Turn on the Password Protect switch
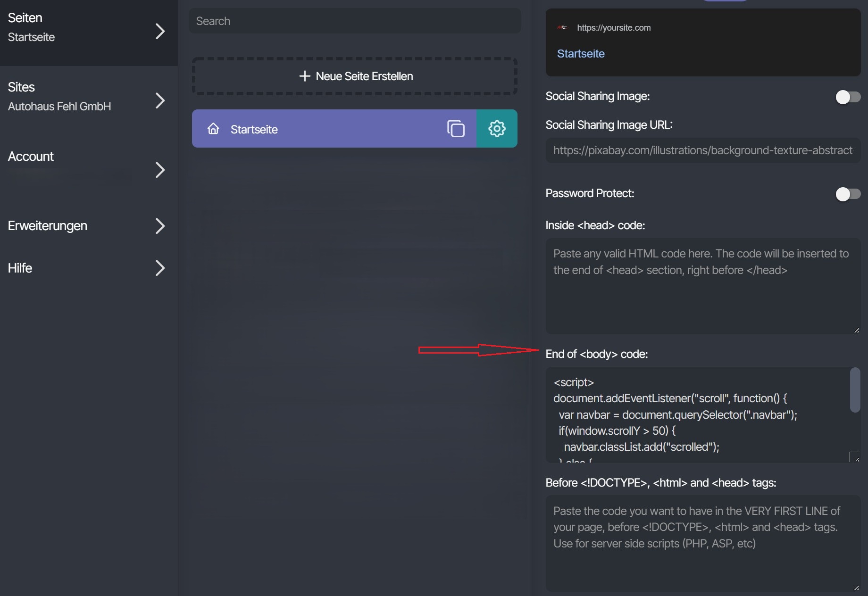 tap(847, 194)
